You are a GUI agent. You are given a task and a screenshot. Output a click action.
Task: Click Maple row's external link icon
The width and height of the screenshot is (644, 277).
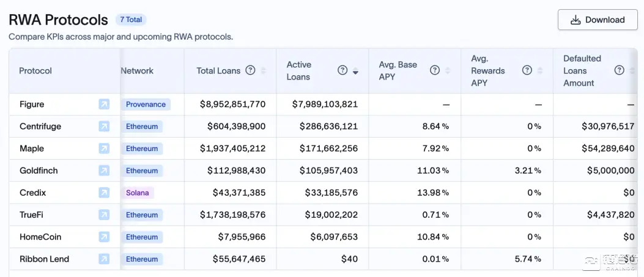coord(104,149)
